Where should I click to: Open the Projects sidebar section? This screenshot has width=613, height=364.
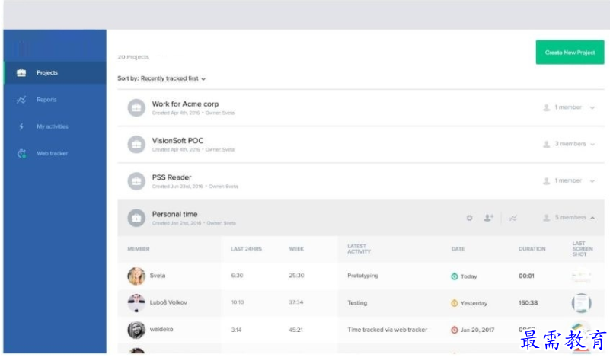pyautogui.click(x=55, y=72)
